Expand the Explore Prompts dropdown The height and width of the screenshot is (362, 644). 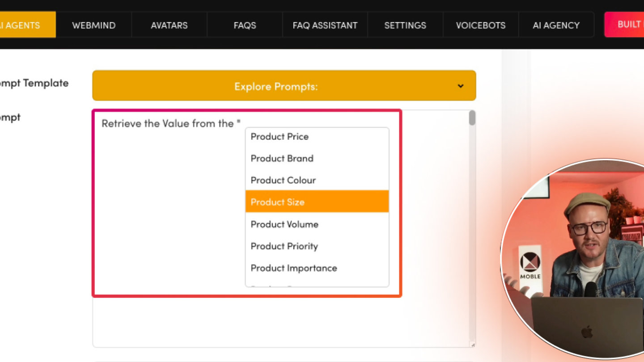(276, 86)
